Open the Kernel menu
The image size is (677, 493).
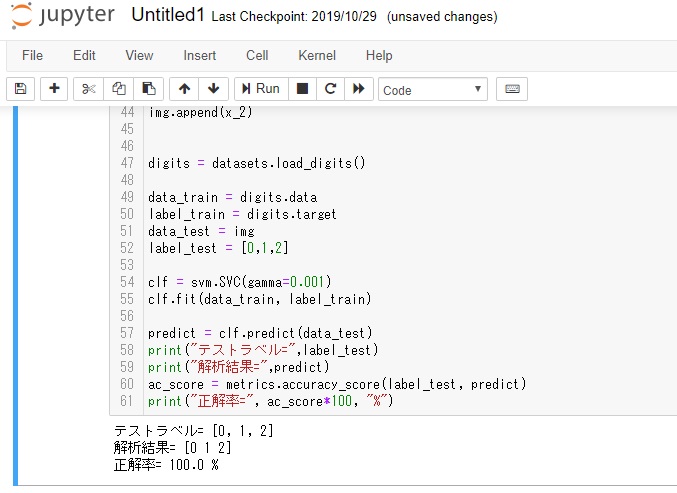pyautogui.click(x=317, y=56)
